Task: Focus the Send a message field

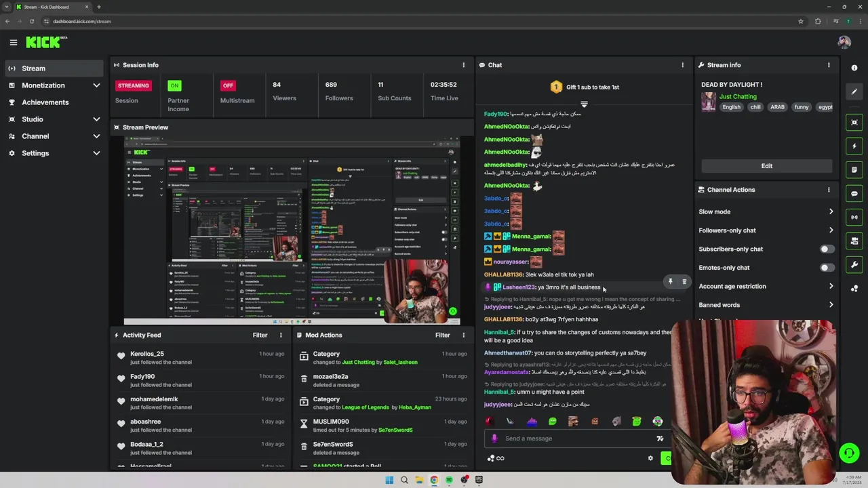Action: 576,439
